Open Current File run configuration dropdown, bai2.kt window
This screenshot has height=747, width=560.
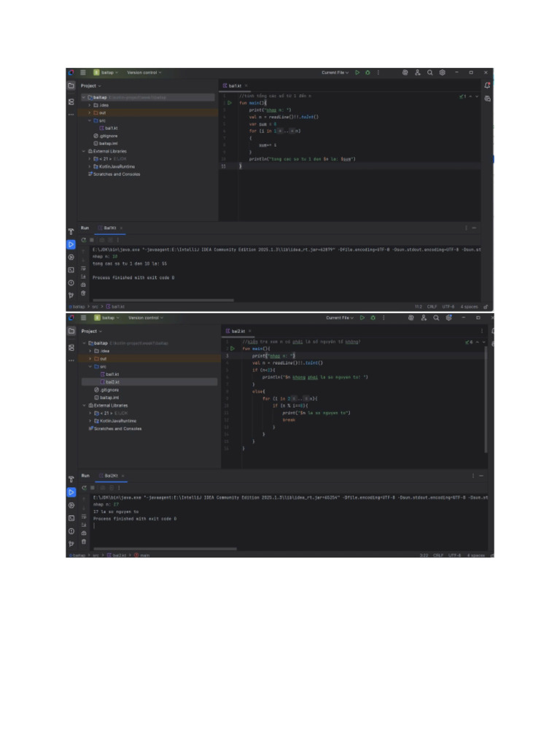pos(340,318)
